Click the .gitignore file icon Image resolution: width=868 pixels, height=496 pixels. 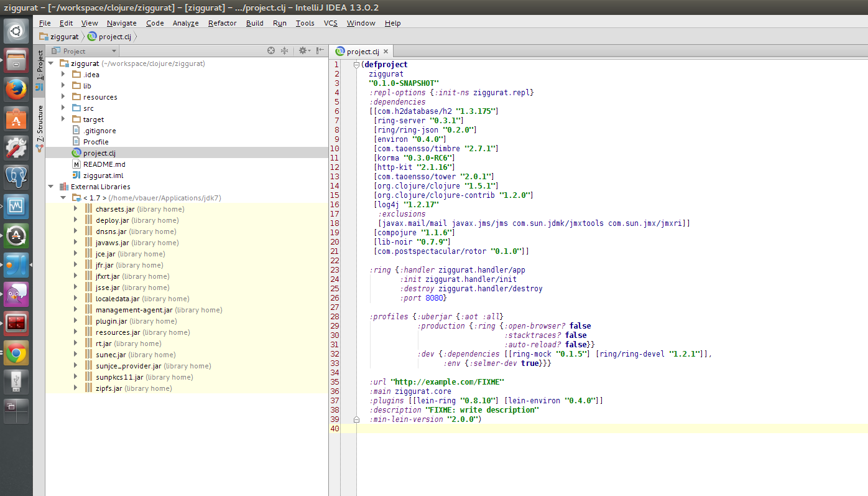[x=76, y=130]
